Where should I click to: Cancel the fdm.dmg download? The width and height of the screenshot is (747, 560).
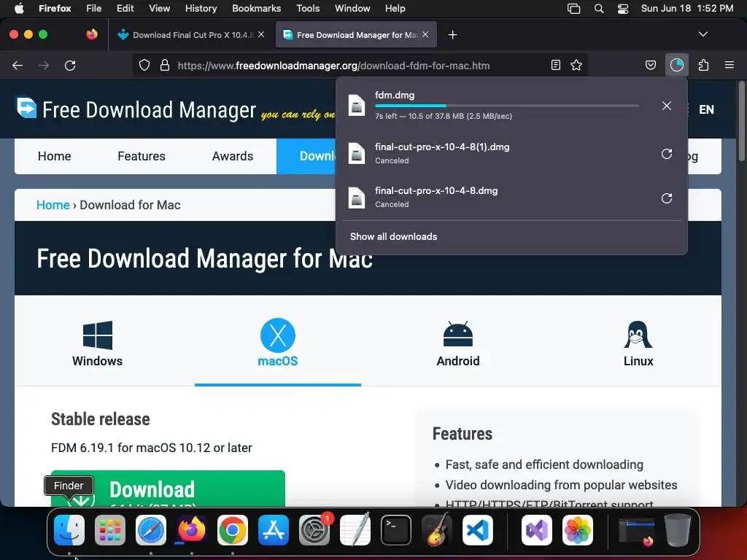(x=667, y=106)
